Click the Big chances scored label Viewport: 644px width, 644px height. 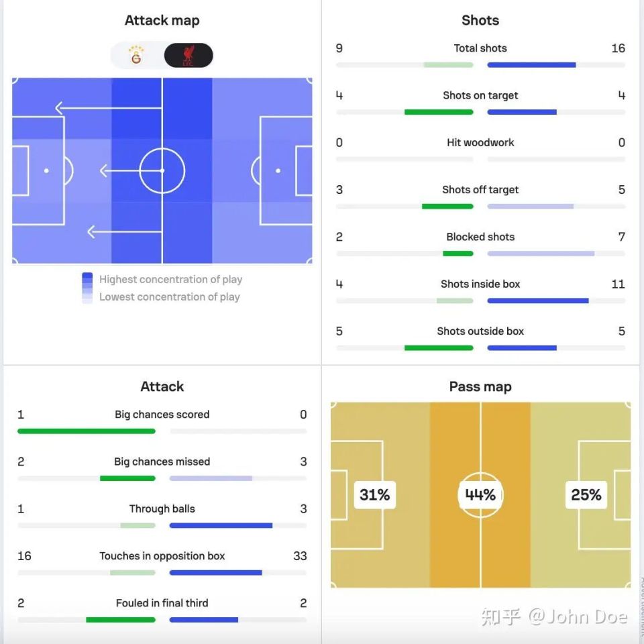tap(162, 415)
